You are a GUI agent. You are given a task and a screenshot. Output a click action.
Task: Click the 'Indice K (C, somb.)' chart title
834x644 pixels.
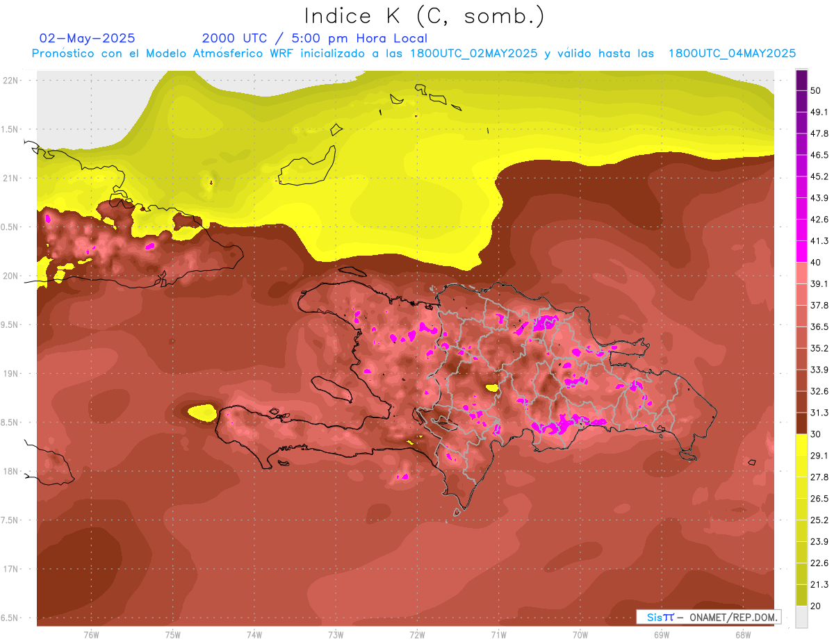click(x=424, y=16)
